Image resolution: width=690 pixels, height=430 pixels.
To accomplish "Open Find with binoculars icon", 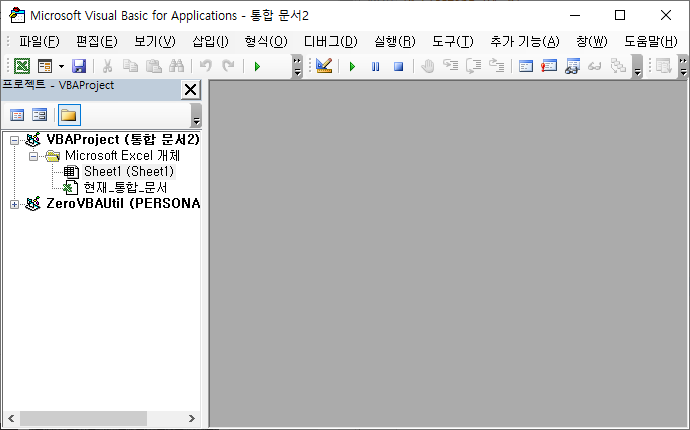I will [x=176, y=66].
